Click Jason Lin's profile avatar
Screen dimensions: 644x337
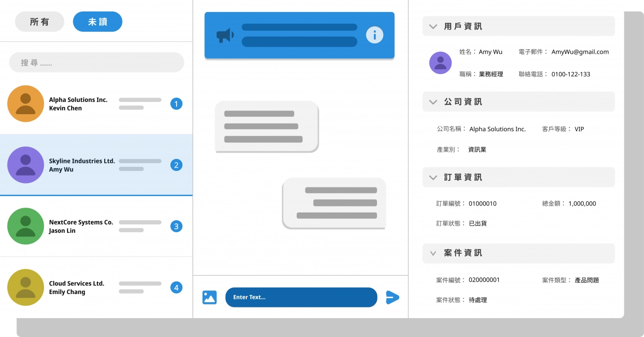coord(25,226)
